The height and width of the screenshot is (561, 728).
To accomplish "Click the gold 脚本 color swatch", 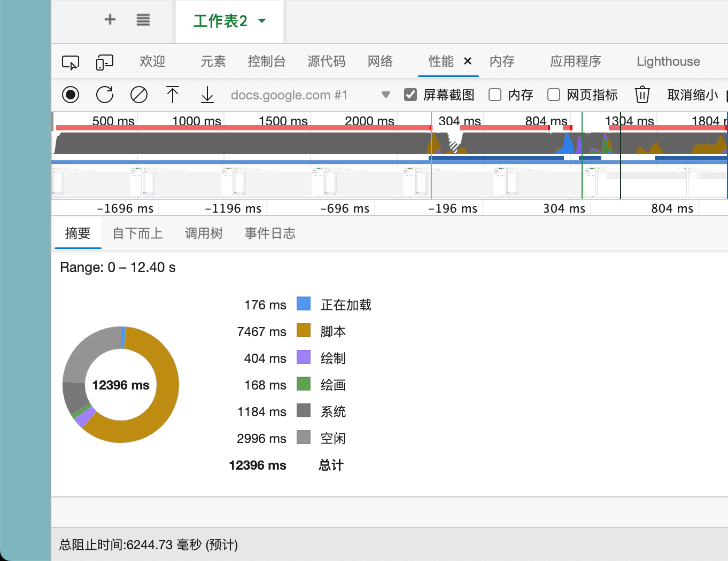I will point(304,331).
